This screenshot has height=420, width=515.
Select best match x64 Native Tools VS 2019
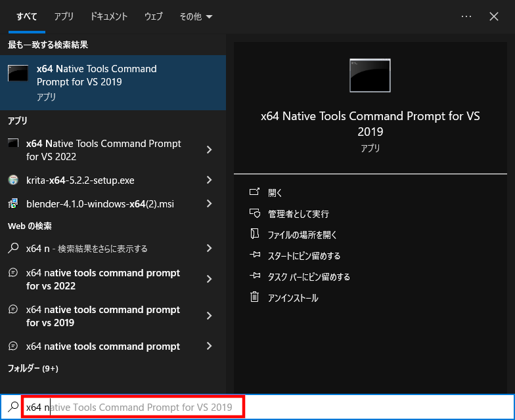(x=113, y=83)
